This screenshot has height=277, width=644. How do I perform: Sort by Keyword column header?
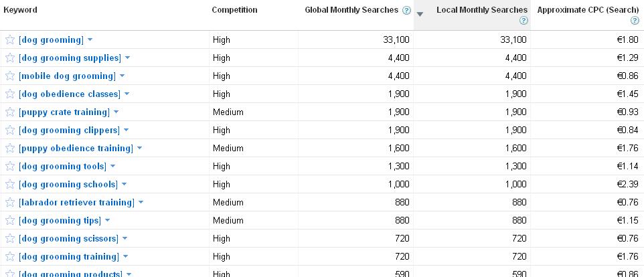(x=20, y=10)
